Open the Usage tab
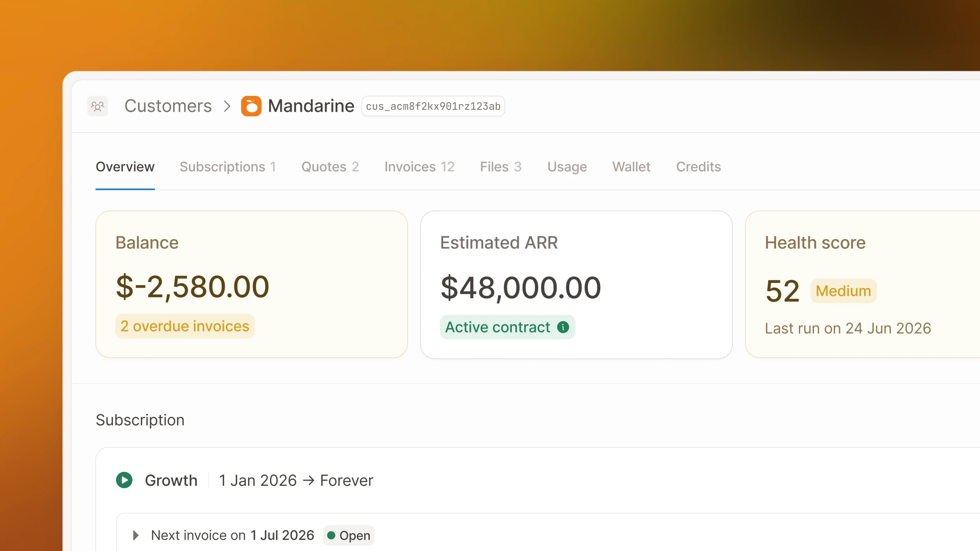Screen dimensions: 980x551 pos(567,167)
